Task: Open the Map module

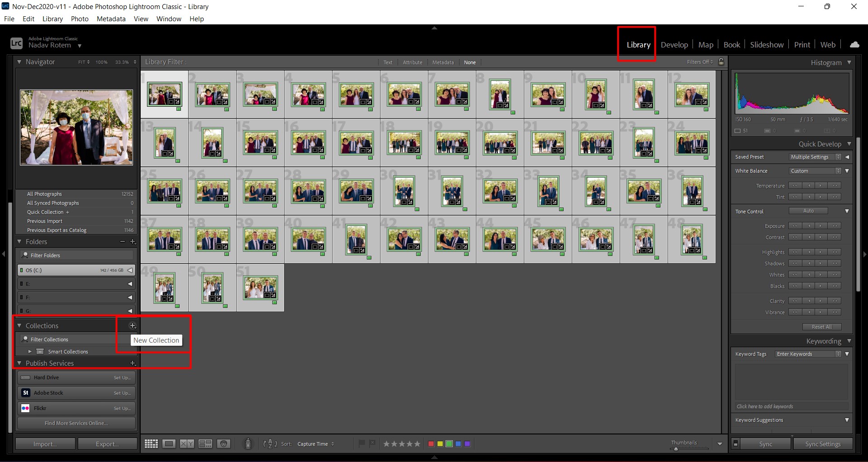Action: (706, 45)
